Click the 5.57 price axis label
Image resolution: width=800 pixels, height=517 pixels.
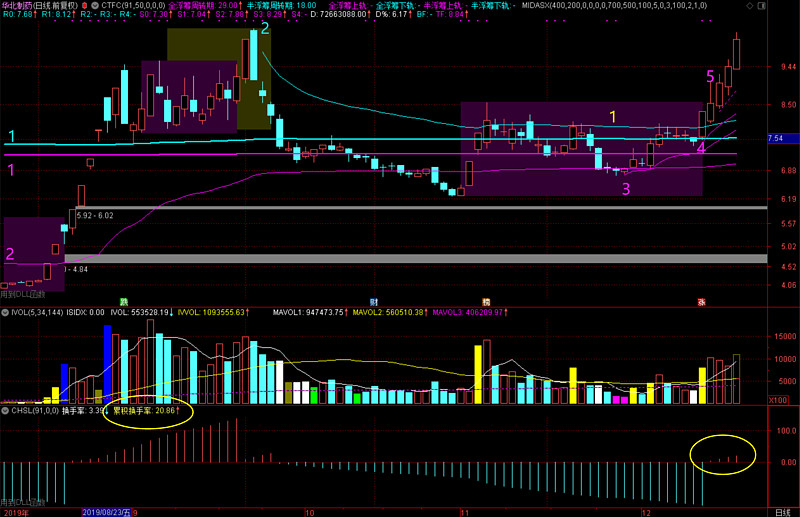coord(789,224)
